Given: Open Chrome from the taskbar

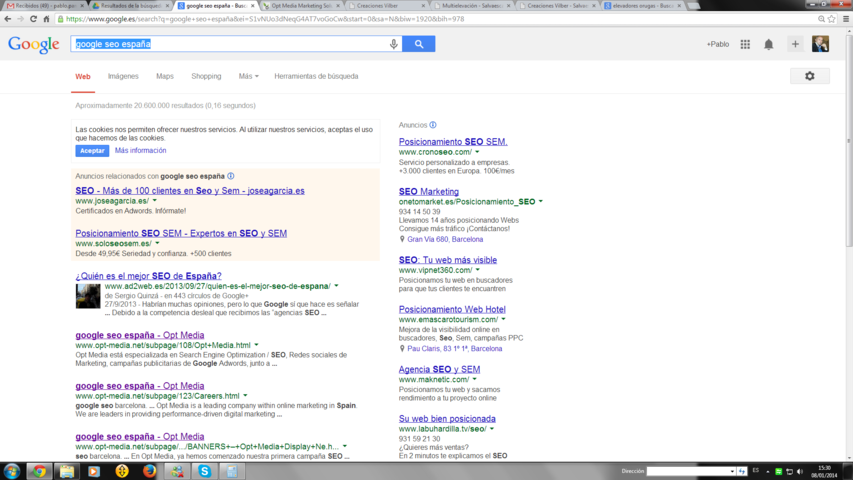Looking at the screenshot, I should tap(39, 471).
